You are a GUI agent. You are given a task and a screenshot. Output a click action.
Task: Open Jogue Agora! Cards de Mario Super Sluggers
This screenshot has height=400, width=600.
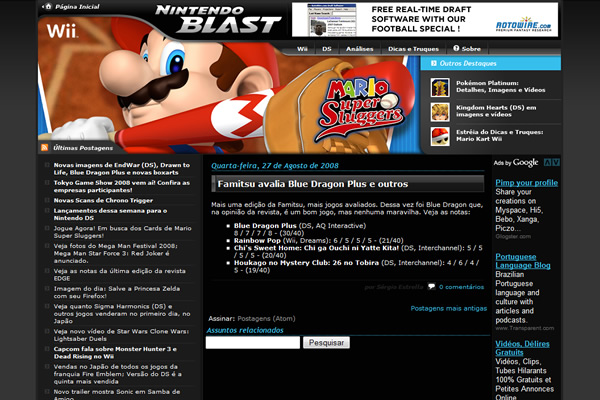(x=122, y=232)
